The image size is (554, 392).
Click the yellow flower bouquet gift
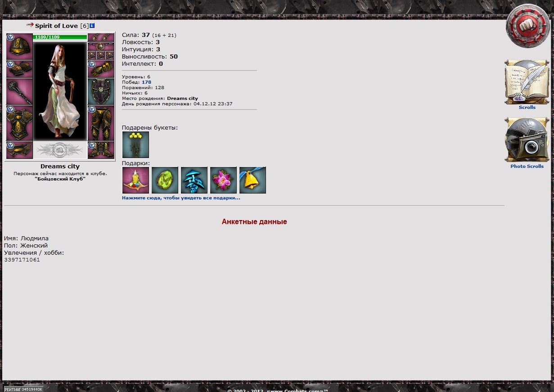tap(135, 144)
